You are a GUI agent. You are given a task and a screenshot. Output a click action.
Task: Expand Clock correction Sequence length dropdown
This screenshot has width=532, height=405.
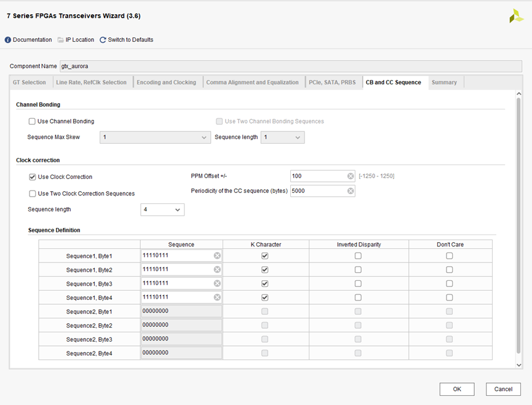click(x=162, y=210)
